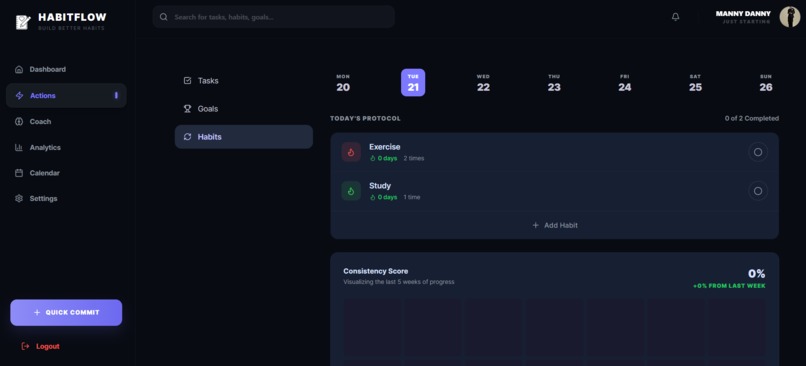Go to the Coach section
The image size is (806, 366).
point(66,122)
